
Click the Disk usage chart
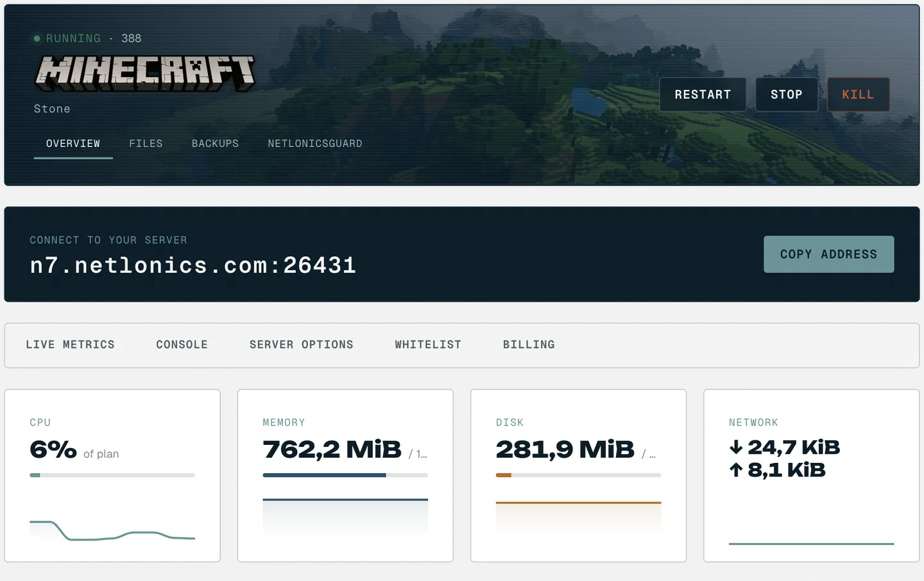578,517
